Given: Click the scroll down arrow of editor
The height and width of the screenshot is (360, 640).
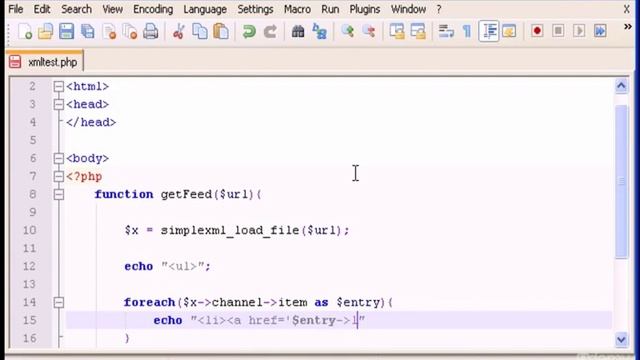Looking at the screenshot, I should pos(621,339).
